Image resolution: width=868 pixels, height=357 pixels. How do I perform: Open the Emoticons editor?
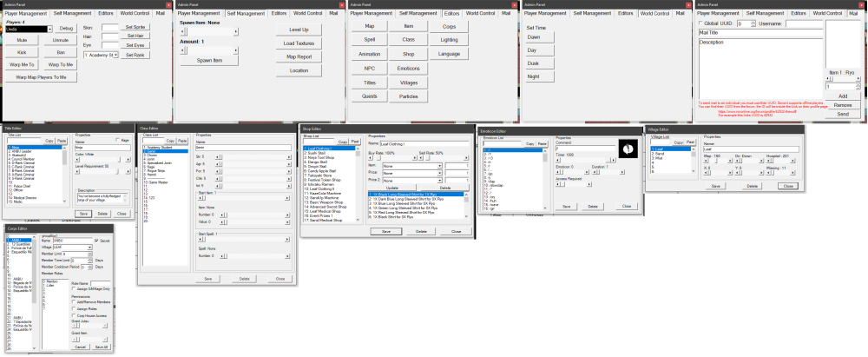tap(408, 68)
